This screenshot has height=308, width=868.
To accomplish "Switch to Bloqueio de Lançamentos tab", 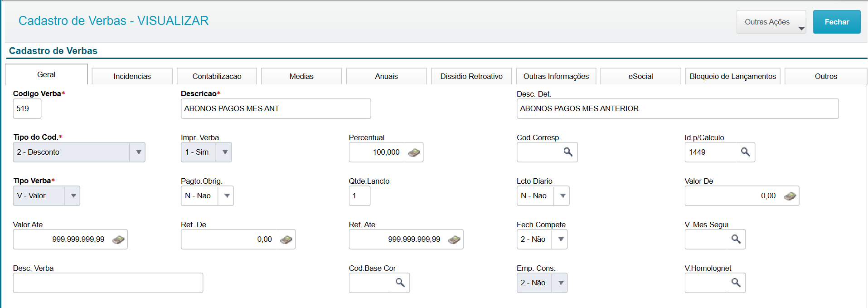I will [x=733, y=76].
